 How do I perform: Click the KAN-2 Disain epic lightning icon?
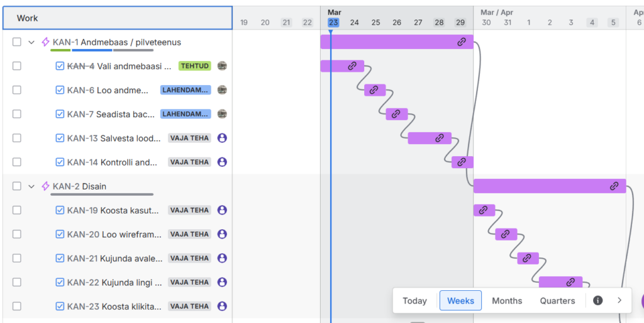[45, 186]
